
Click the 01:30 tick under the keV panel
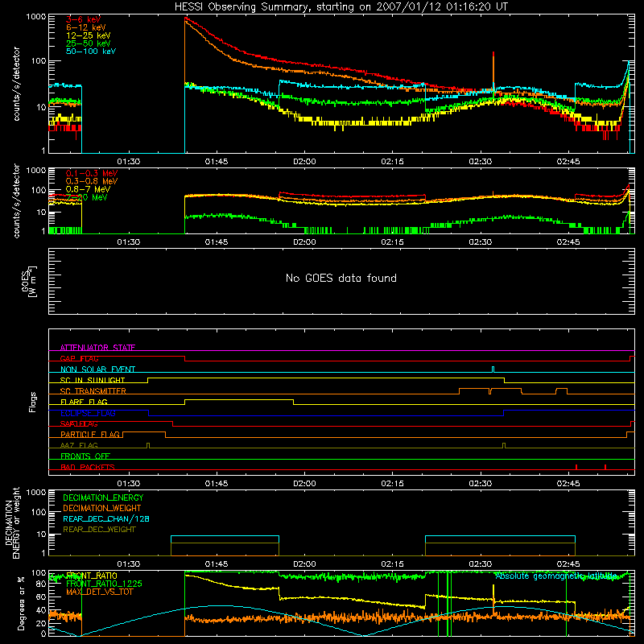point(129,162)
